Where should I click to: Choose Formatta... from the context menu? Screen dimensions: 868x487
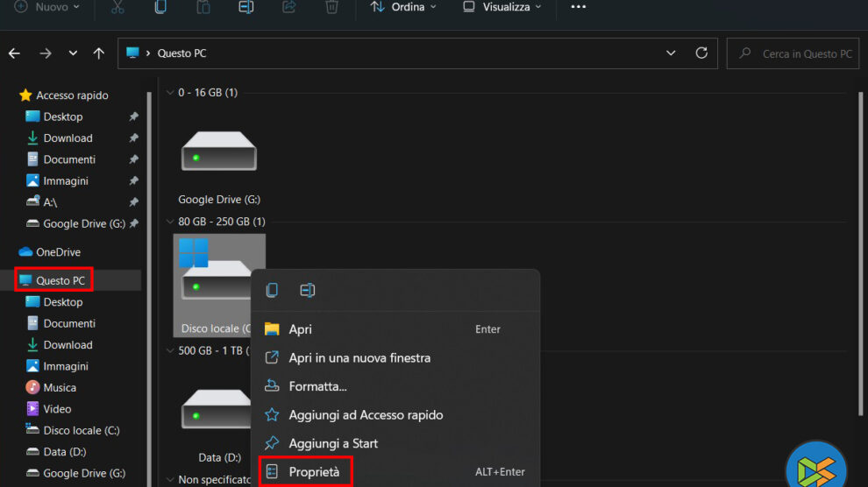coord(317,386)
